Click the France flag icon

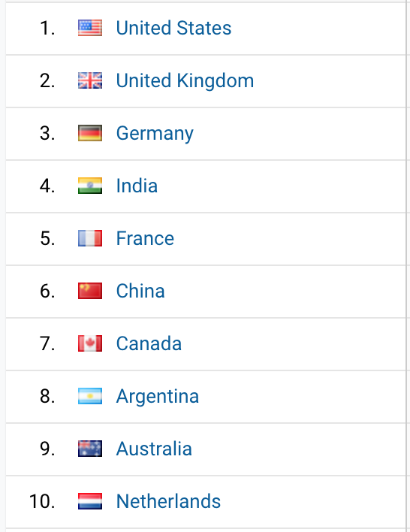(x=90, y=238)
